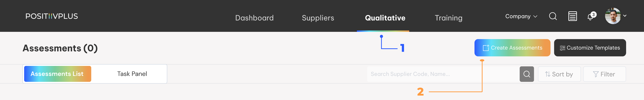Go to the Dashboard page

[254, 18]
